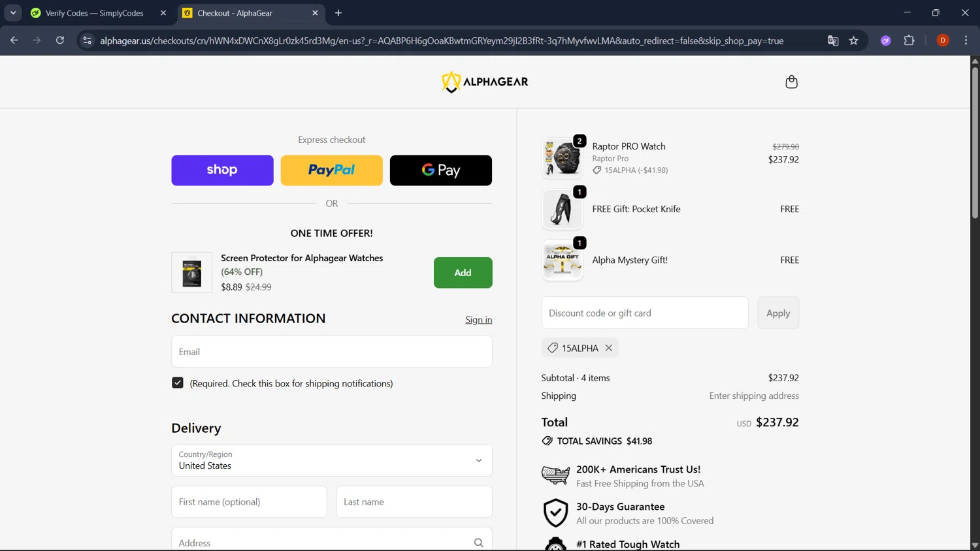Add the Screen Protector offer

tap(463, 272)
